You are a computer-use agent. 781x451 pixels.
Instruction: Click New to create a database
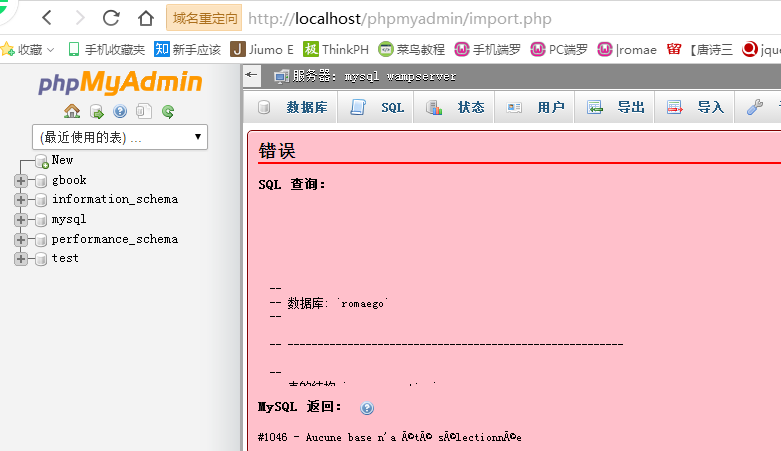(62, 160)
